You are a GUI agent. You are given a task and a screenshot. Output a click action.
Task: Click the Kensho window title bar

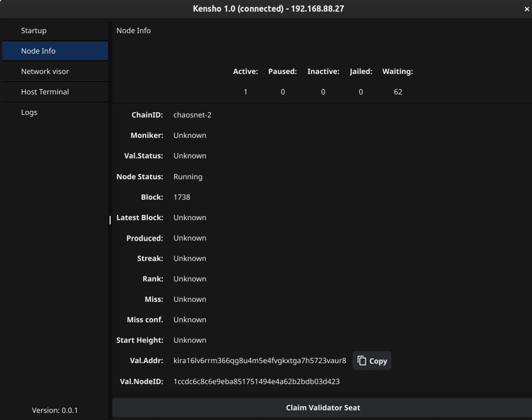pos(268,9)
